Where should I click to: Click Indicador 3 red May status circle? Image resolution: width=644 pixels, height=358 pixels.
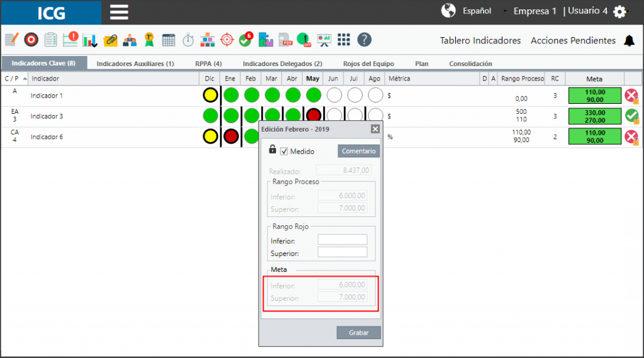click(x=313, y=115)
